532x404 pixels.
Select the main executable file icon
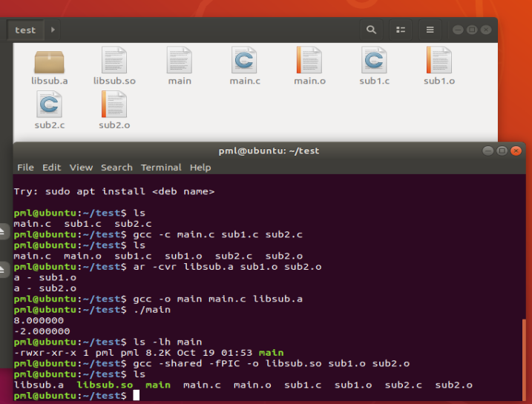180,60
